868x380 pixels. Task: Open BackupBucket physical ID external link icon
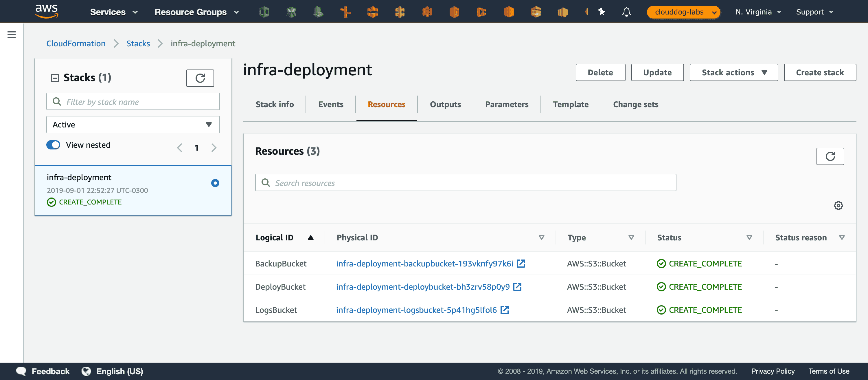[x=521, y=263]
